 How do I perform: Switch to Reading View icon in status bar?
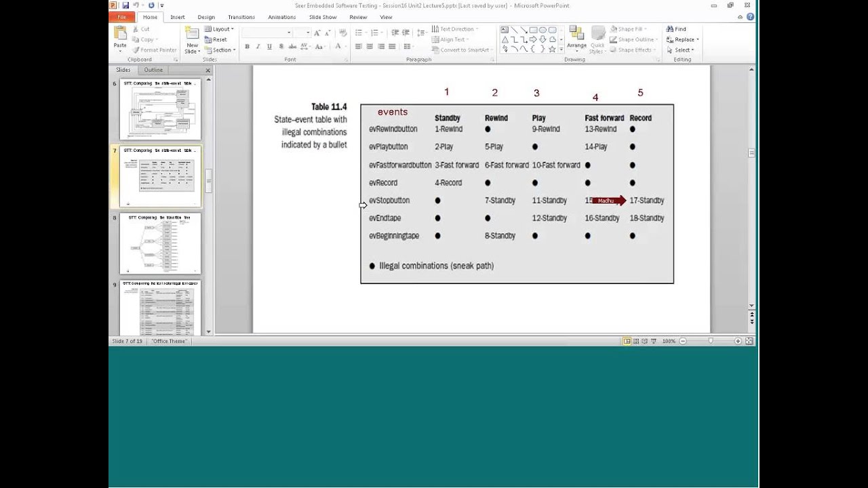tap(644, 341)
